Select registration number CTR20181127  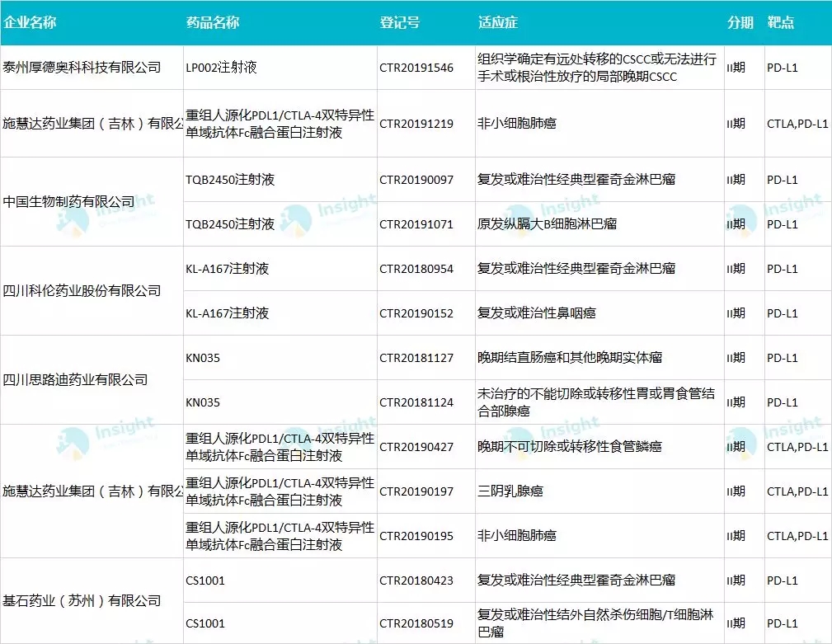416,359
